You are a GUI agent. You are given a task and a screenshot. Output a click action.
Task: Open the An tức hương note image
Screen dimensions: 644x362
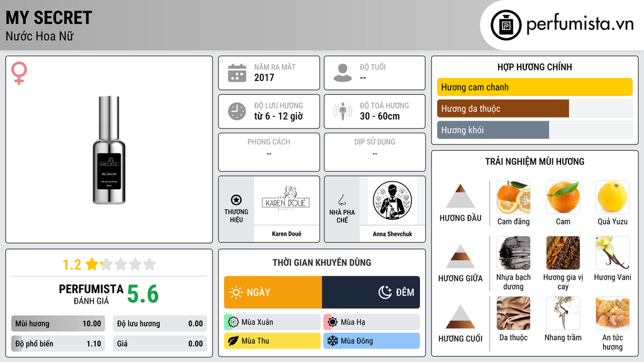613,313
